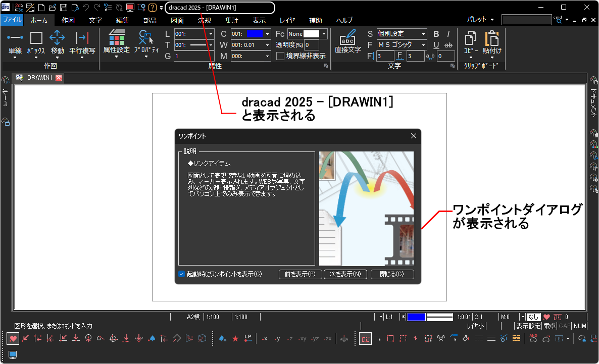Check the 境界線非表示 checkbox
The image size is (599, 364).
(x=280, y=56)
